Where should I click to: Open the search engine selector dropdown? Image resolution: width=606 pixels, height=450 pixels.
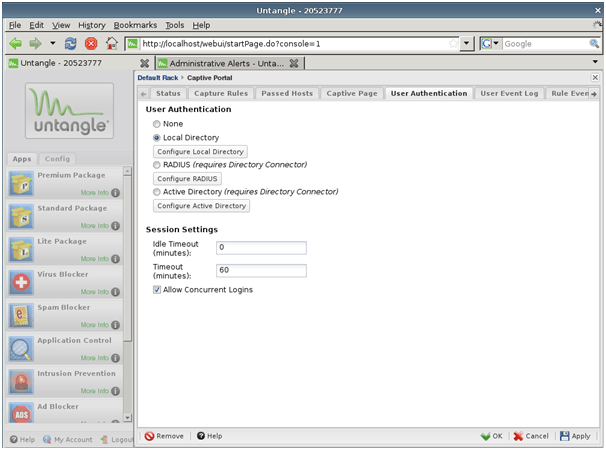point(490,44)
